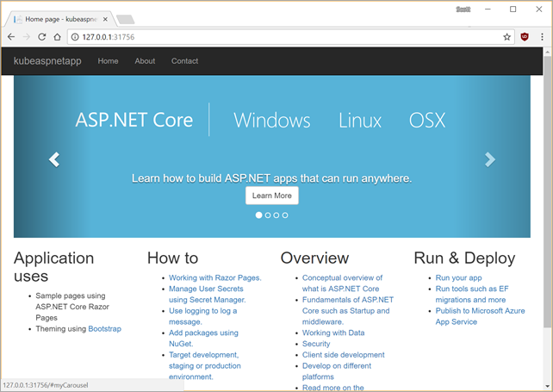The image size is (553, 392).
Task: Click the Overview heading
Action: 314,258
